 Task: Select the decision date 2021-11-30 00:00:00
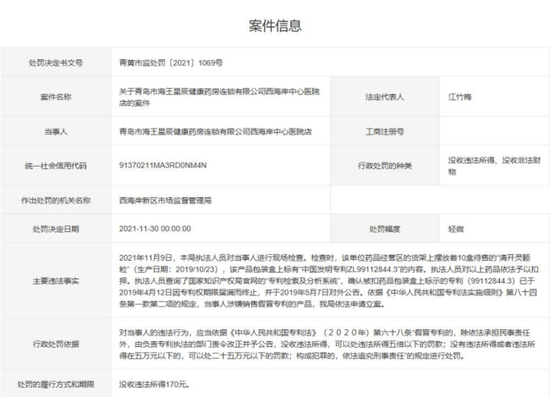[x=155, y=229]
